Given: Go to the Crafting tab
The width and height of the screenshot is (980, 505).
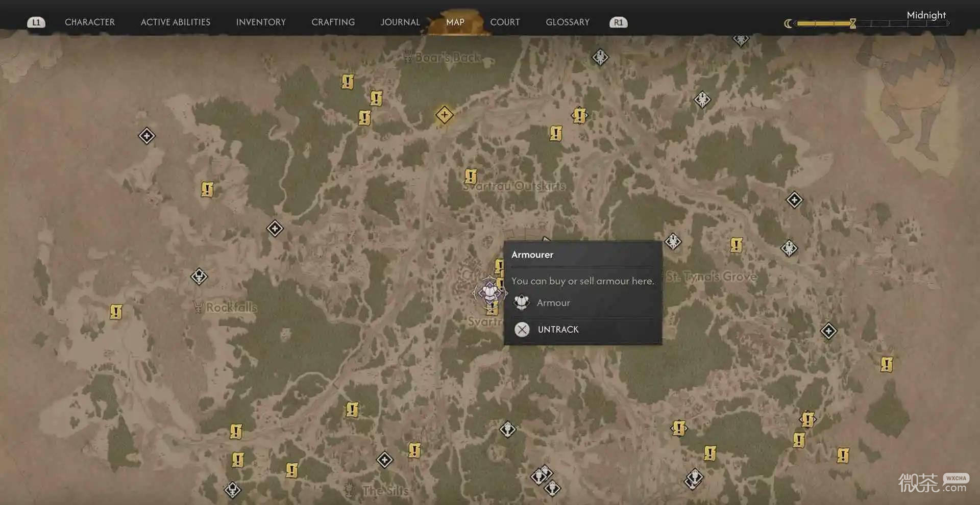Looking at the screenshot, I should [x=333, y=22].
